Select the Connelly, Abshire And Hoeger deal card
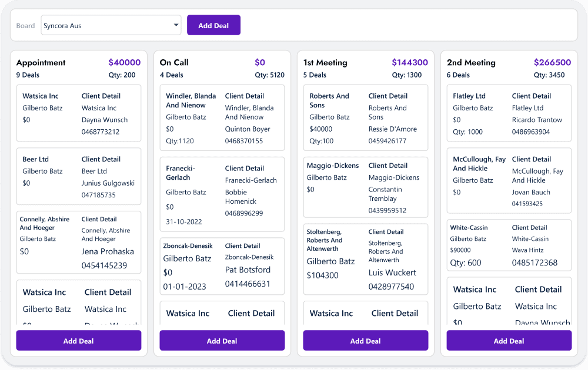Viewport: 588px width, 370px height. (78, 242)
